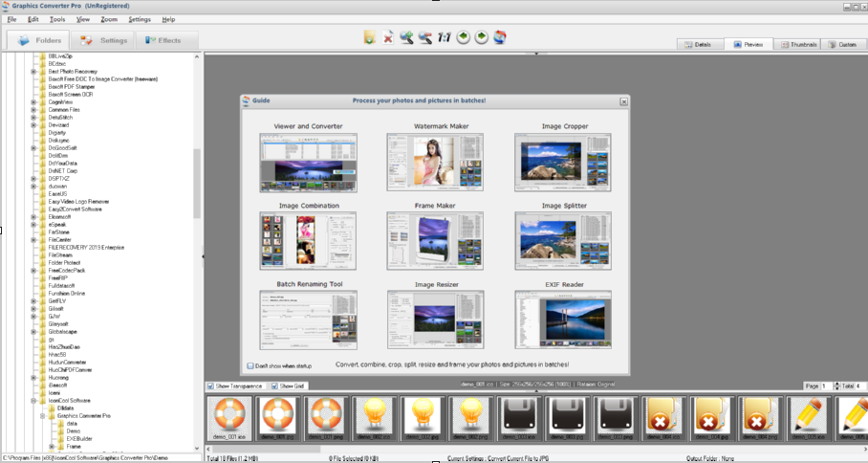Switch to Details view tab

tap(701, 44)
